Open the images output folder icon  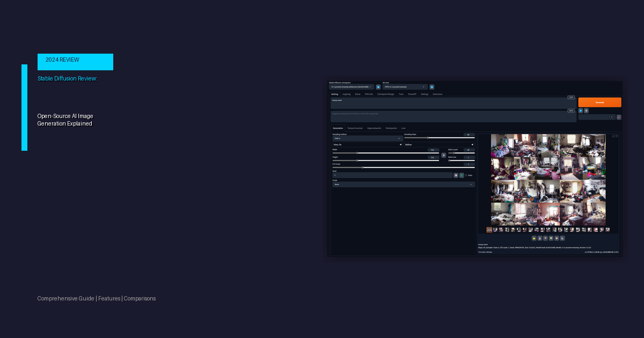point(534,238)
